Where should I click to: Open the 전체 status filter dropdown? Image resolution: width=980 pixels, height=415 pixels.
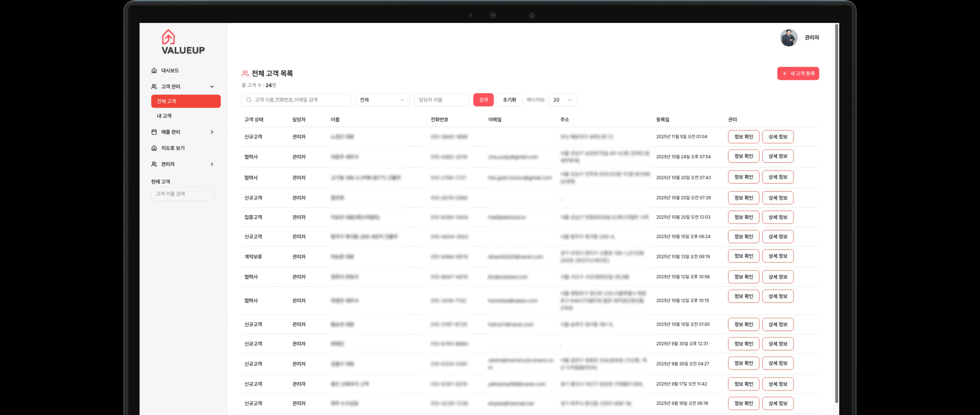(x=382, y=100)
